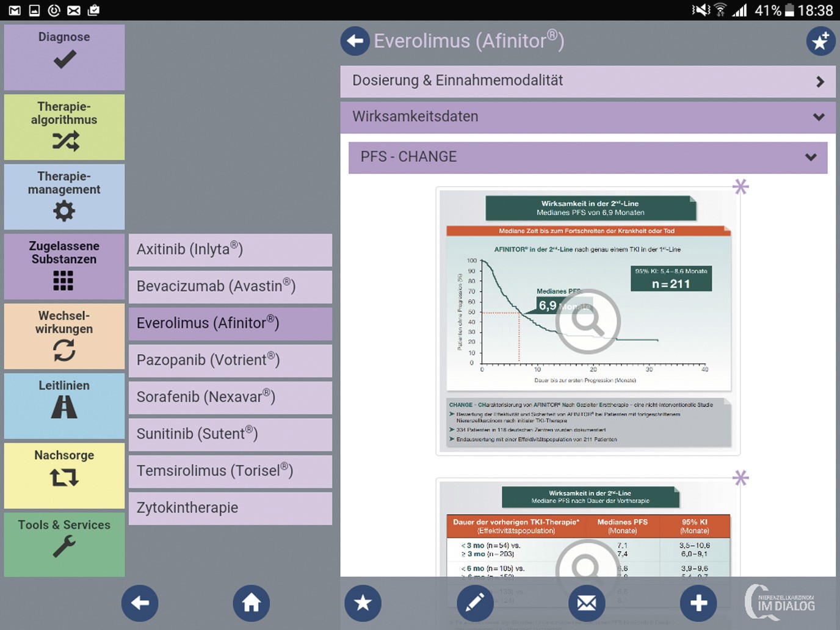Open the Therapiemanagement gear tile
The width and height of the screenshot is (840, 630).
[64, 197]
